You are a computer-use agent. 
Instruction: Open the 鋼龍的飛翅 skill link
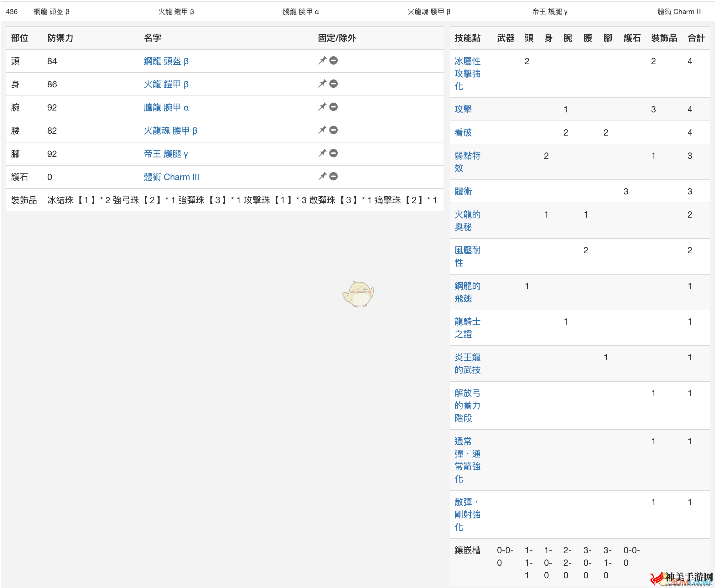point(467,292)
